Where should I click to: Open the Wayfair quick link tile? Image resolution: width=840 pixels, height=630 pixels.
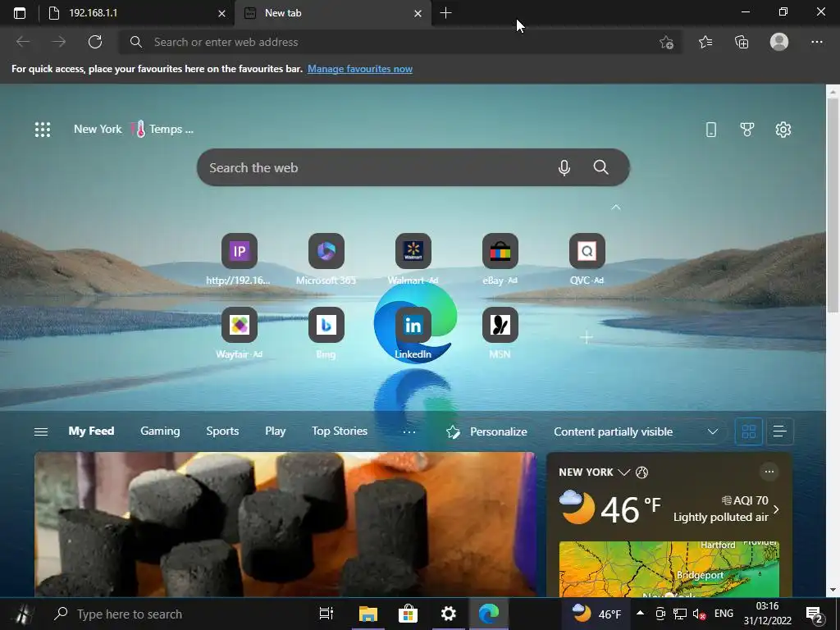(239, 333)
